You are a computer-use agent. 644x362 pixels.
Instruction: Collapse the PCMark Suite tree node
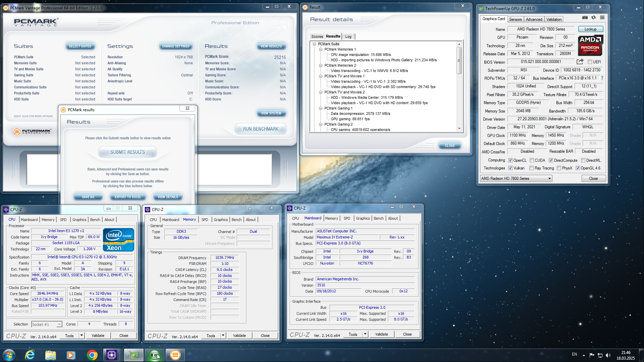point(314,44)
